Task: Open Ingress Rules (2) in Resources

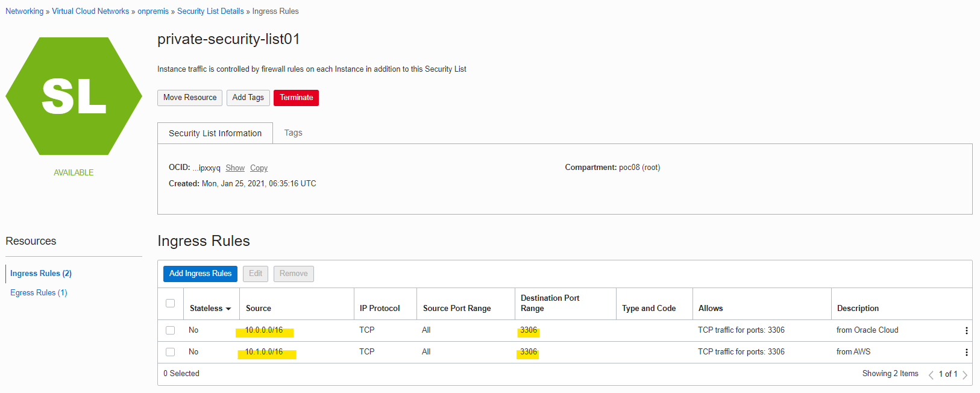Action: (x=41, y=273)
